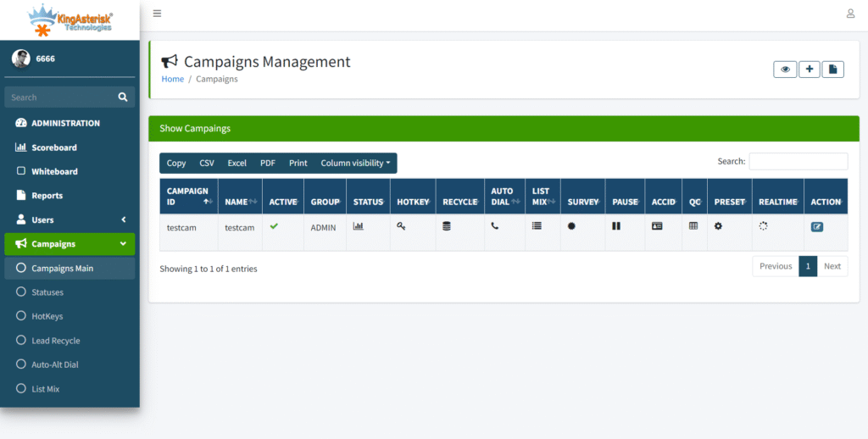Click the status chart icon for testcam
This screenshot has width=868, height=439.
point(358,226)
